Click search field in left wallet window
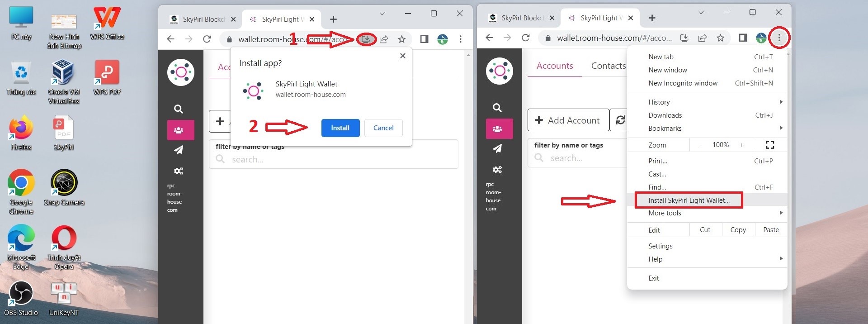The height and width of the screenshot is (324, 868). pos(334,159)
